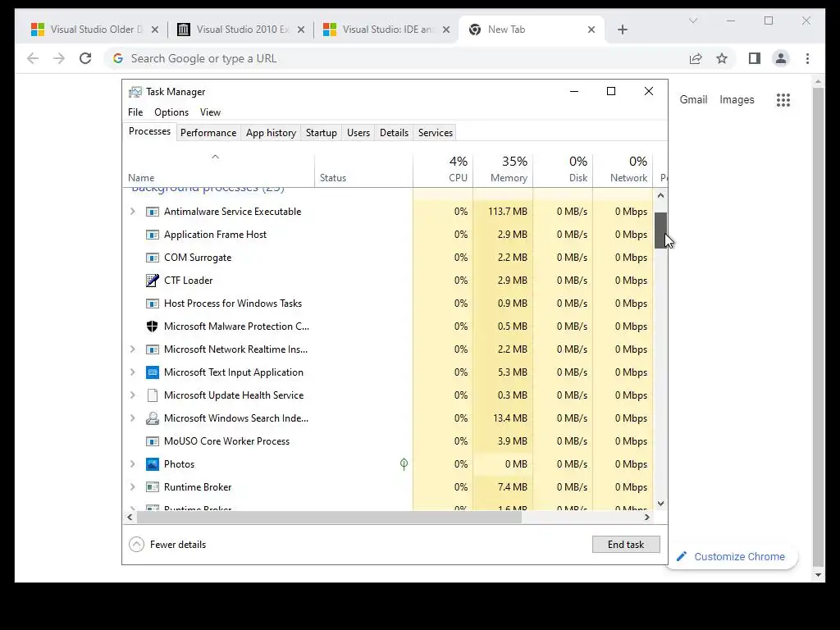Click the Task Manager scroll right arrow
The image size is (840, 630).
pyautogui.click(x=647, y=518)
